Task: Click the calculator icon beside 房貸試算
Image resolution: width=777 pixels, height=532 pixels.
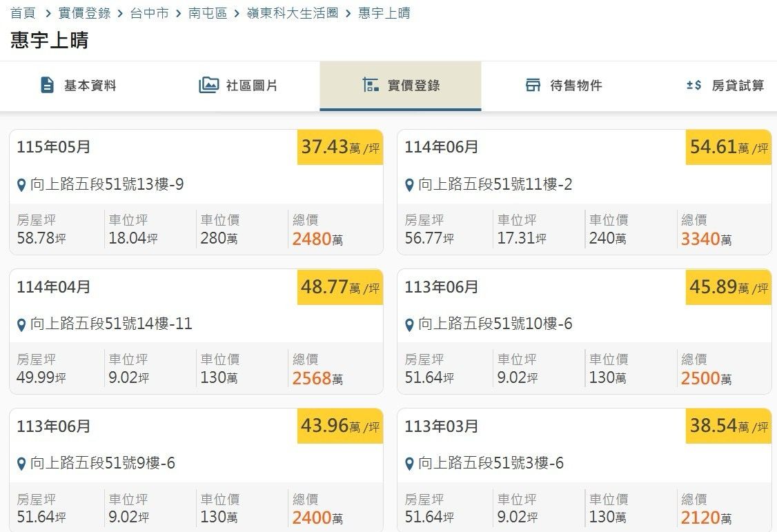Action: pos(694,85)
